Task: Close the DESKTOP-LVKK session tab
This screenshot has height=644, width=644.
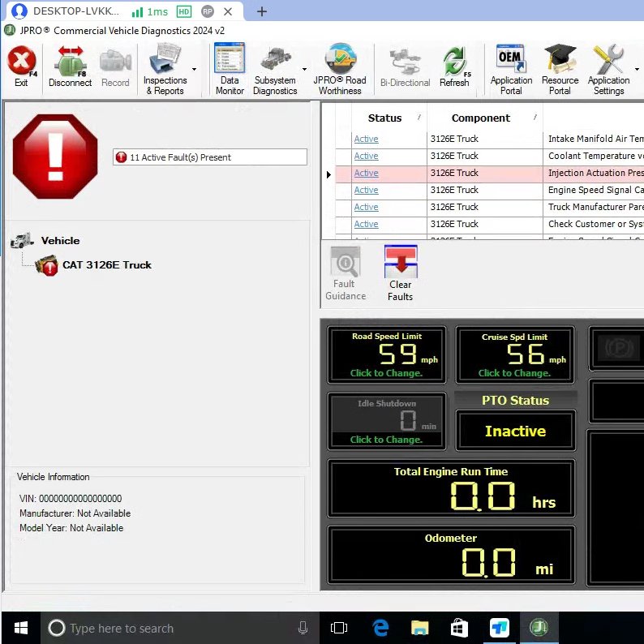Action: coord(228,11)
